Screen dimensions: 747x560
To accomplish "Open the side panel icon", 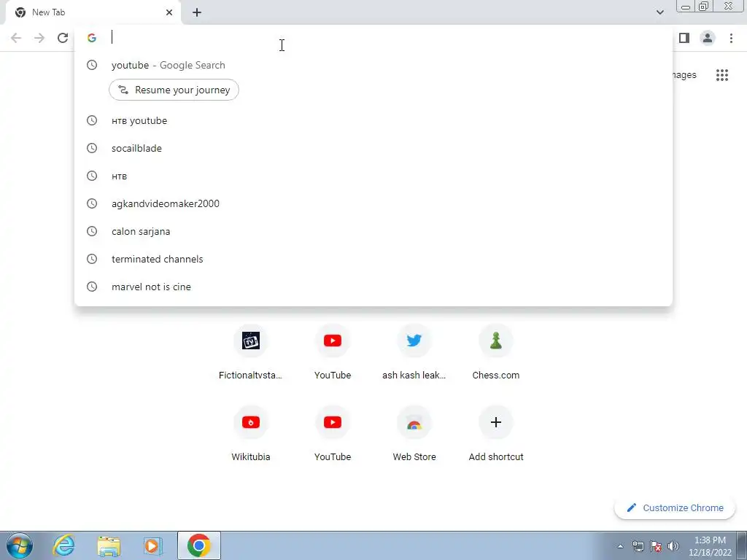I will (x=684, y=38).
